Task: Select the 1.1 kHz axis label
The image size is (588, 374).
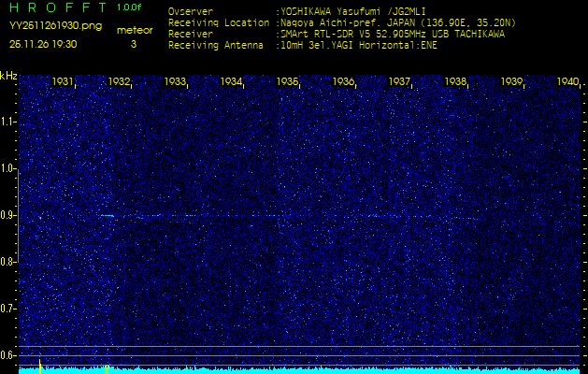Action: click(8, 122)
